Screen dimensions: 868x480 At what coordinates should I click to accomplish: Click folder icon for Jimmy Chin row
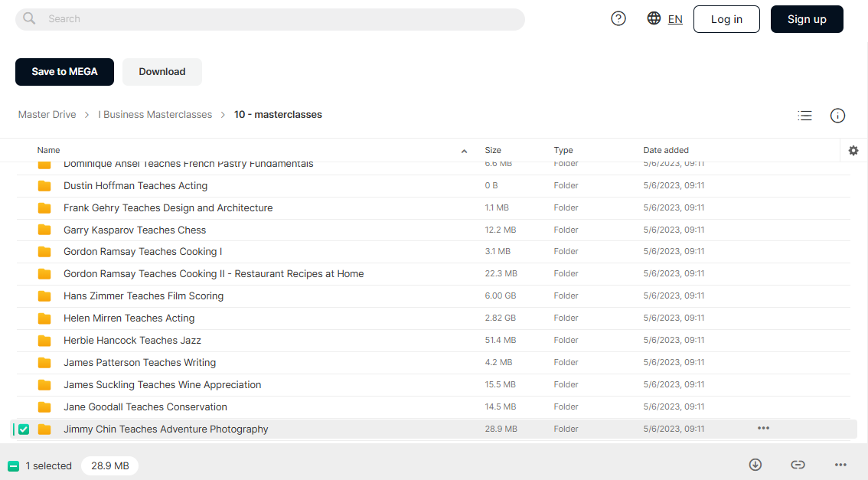(x=44, y=429)
